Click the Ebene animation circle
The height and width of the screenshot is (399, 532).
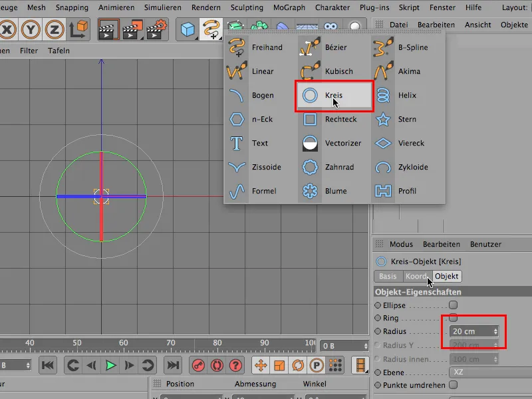pos(378,372)
